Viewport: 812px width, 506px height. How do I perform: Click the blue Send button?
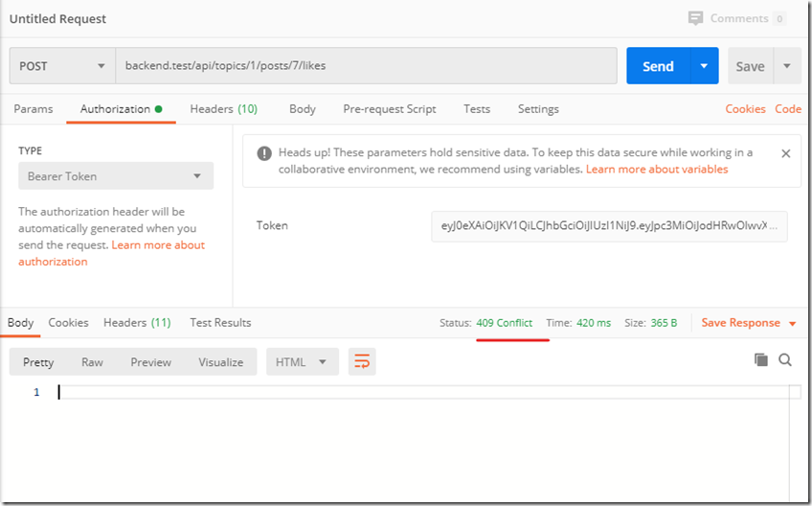[x=658, y=66]
